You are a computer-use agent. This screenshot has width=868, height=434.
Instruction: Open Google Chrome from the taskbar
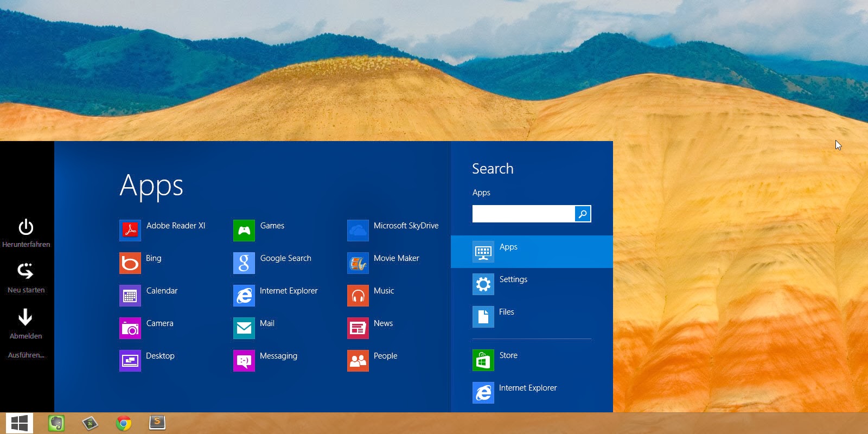click(124, 423)
